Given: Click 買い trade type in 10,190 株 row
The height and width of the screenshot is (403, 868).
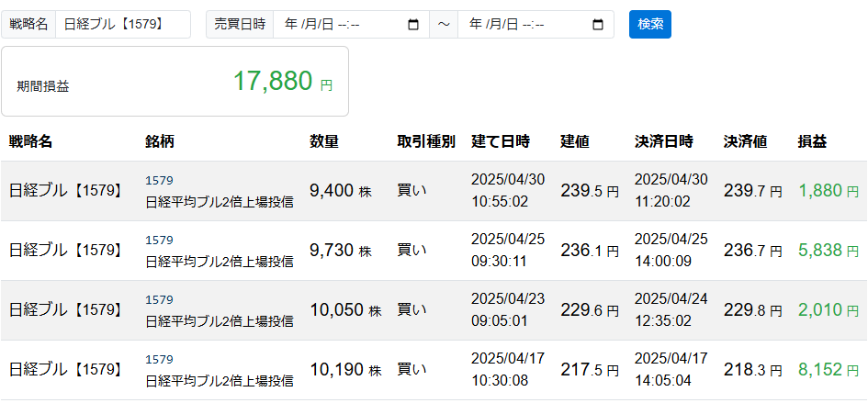Looking at the screenshot, I should pyautogui.click(x=411, y=369).
